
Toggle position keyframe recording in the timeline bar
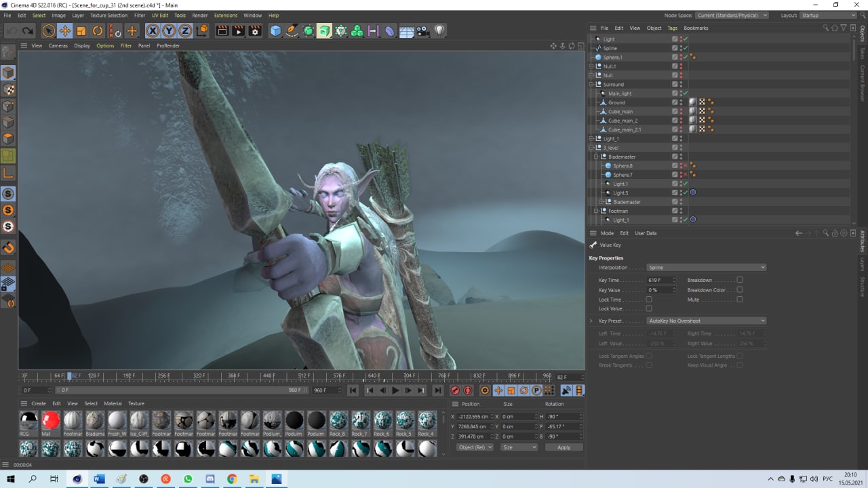[498, 390]
